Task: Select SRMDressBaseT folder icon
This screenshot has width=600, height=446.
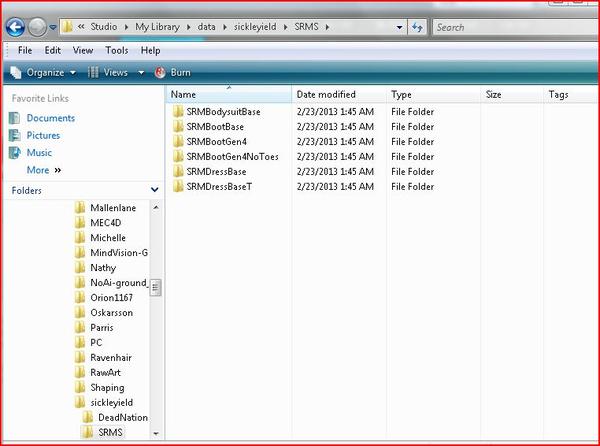Action: pos(178,186)
